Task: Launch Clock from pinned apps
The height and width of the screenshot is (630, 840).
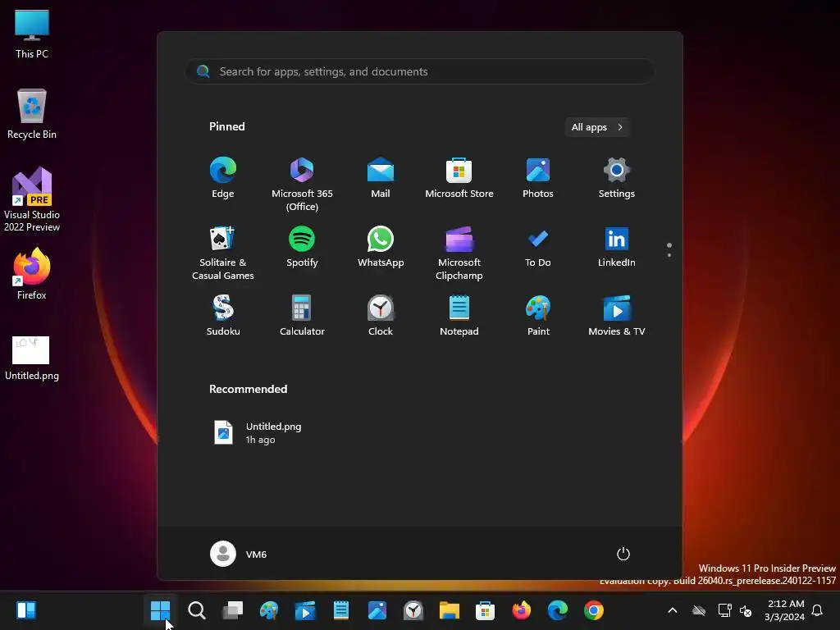Action: click(381, 316)
